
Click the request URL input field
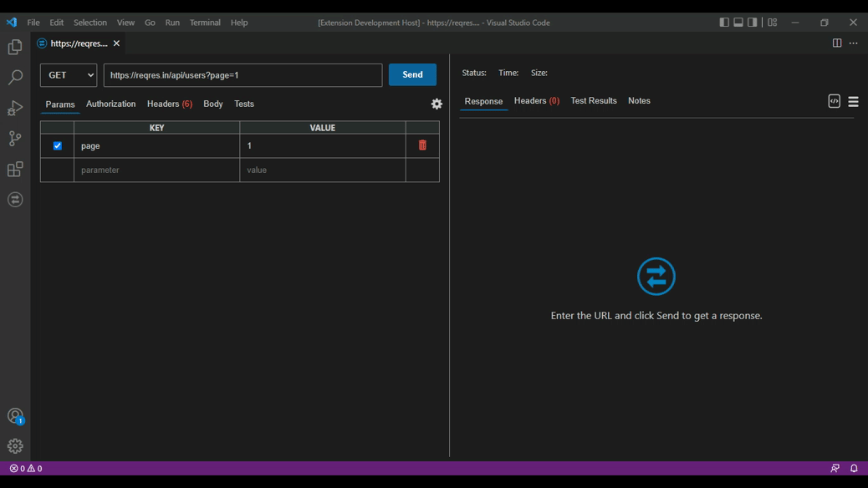point(243,75)
